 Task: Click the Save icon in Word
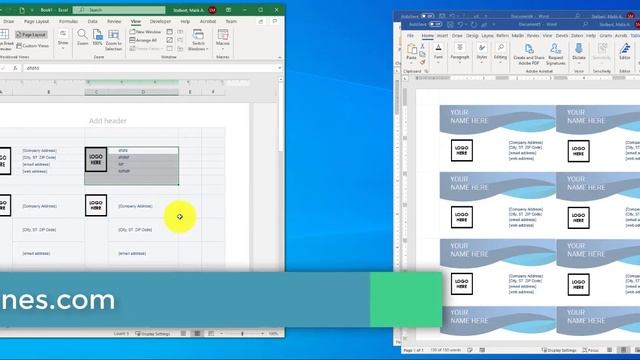pos(450,24)
